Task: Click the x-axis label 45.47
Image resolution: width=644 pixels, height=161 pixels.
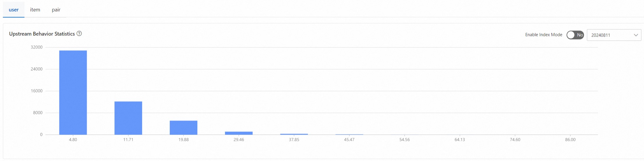Action: click(349, 140)
